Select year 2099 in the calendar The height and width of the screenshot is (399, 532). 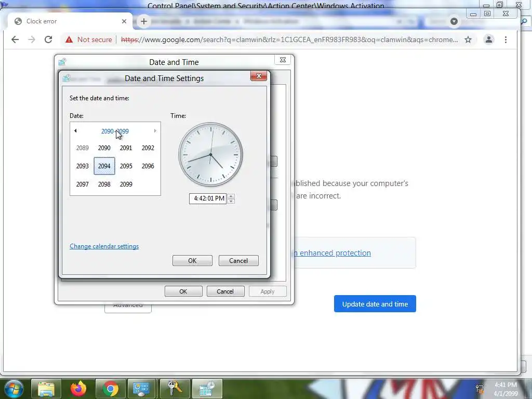126,184
